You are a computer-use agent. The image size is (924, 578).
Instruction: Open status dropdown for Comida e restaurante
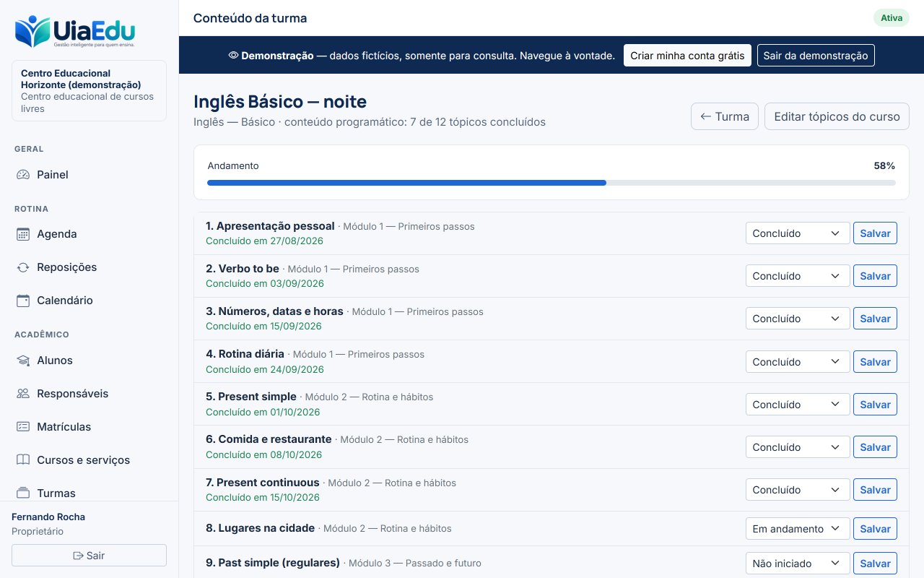[798, 447]
